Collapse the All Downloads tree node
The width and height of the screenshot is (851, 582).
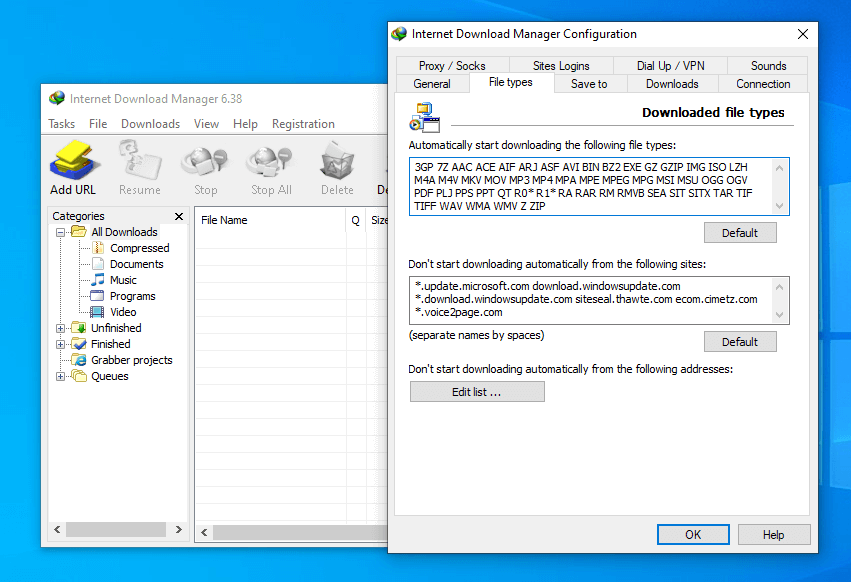(60, 232)
